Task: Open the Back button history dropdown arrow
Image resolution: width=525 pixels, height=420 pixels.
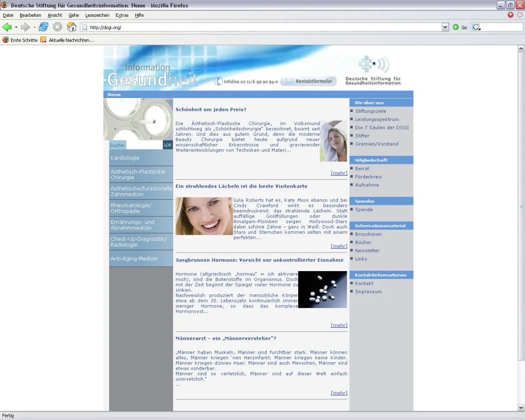Action: click(x=16, y=28)
